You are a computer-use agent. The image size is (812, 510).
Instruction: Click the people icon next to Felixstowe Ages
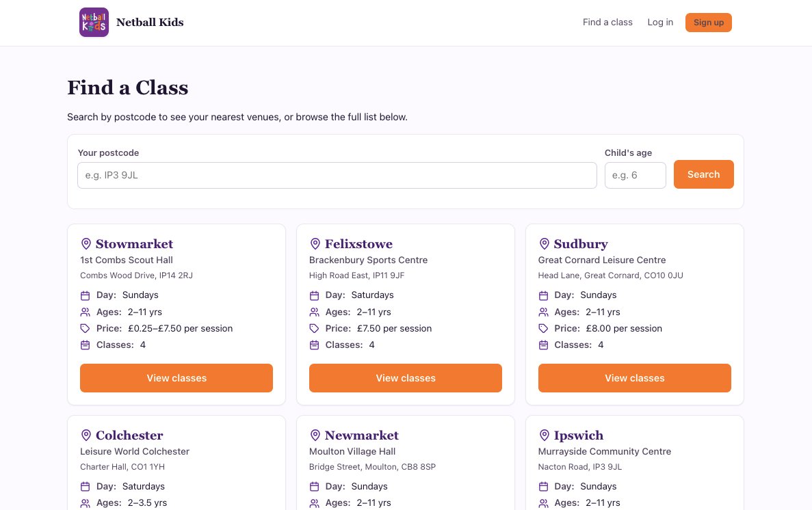point(315,312)
